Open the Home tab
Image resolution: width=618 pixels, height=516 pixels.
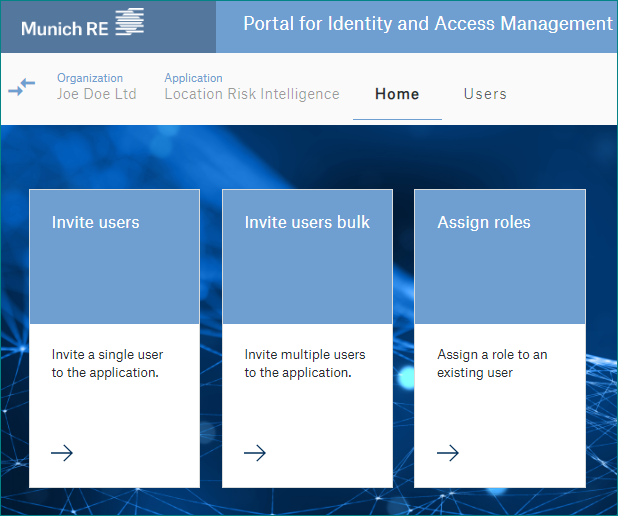tap(397, 94)
